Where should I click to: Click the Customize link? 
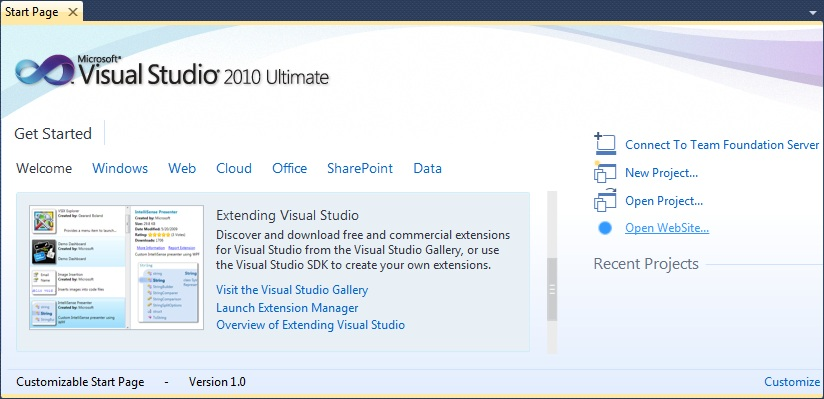point(792,382)
